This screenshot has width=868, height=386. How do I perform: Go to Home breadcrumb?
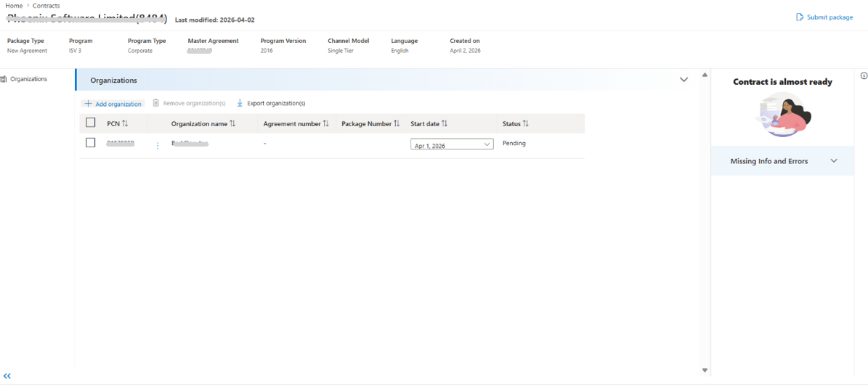14,6
